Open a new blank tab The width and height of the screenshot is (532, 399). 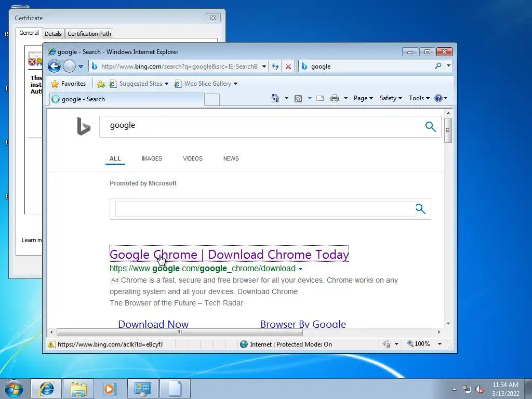pyautogui.click(x=212, y=100)
